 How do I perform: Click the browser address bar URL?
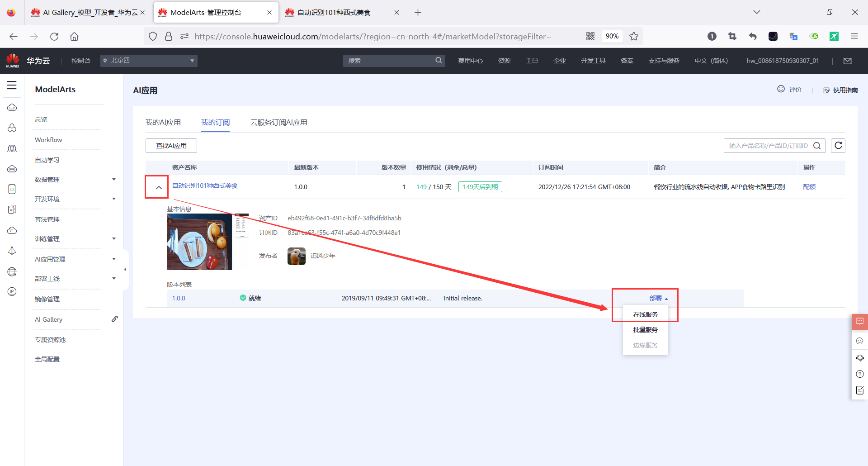coord(373,37)
